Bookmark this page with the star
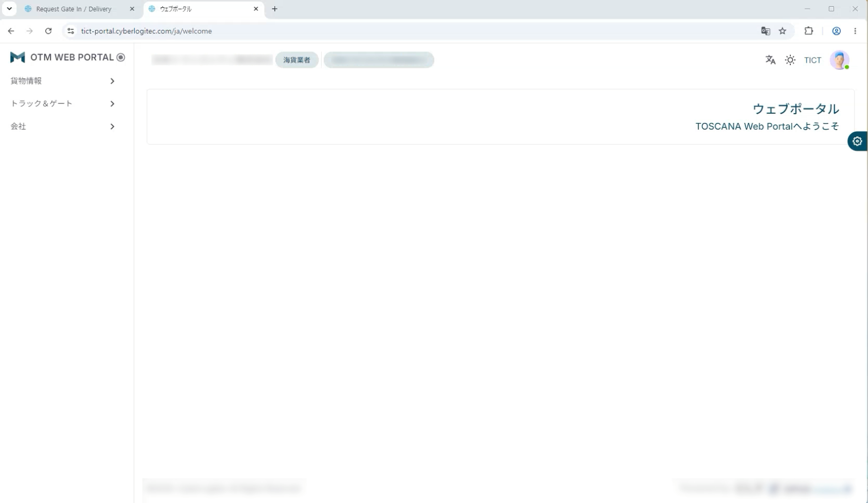This screenshot has width=868, height=503. [783, 31]
